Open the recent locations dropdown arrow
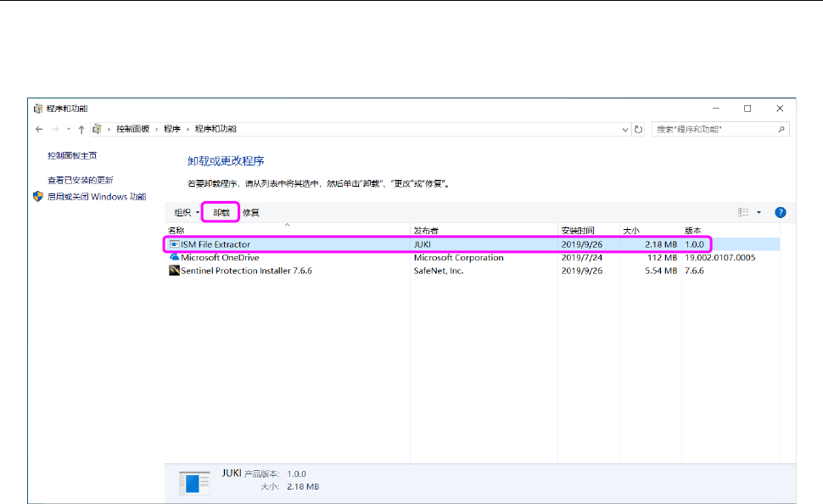This screenshot has height=504, width=823. click(x=68, y=129)
